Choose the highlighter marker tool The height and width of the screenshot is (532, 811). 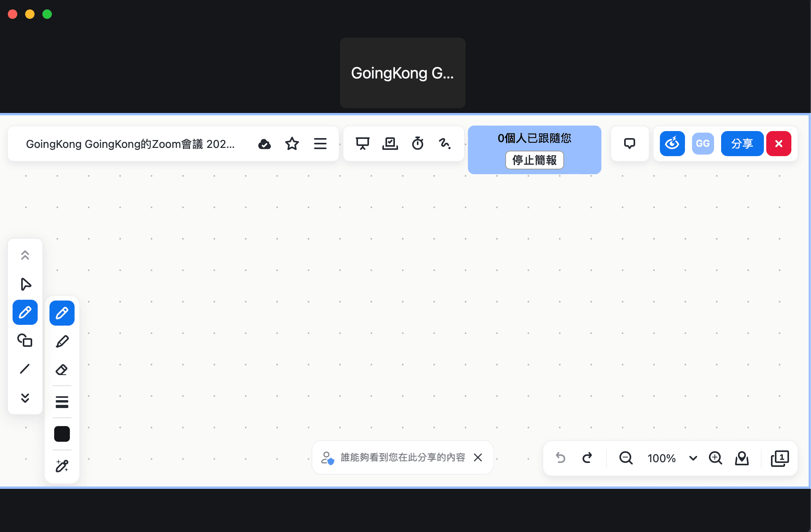[62, 341]
